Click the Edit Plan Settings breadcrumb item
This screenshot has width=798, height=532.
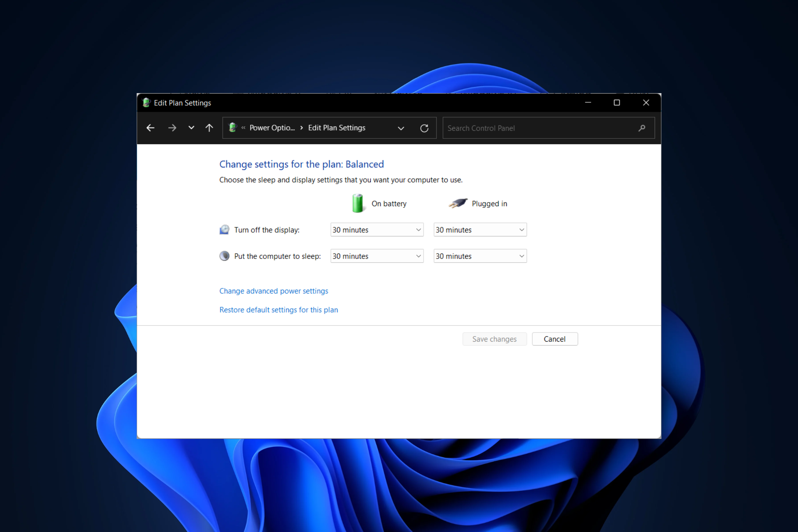[x=337, y=127]
